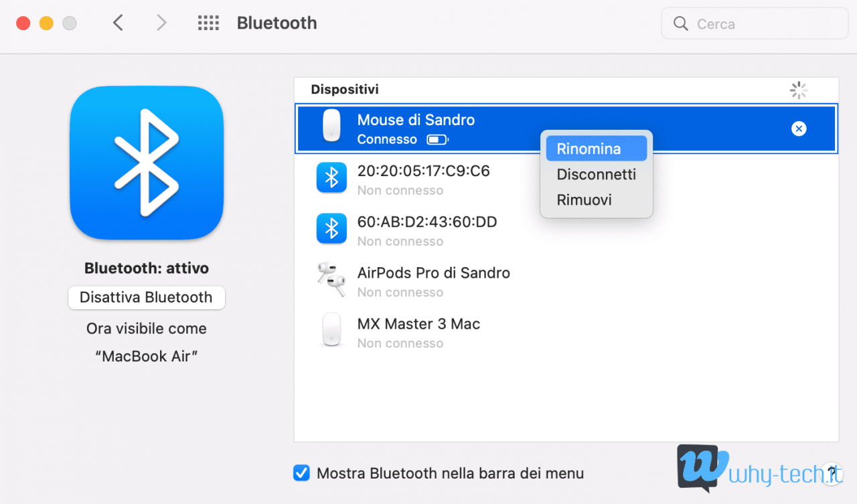The width and height of the screenshot is (857, 504).
Task: Click the Mouse di Sandro name
Action: tap(416, 120)
